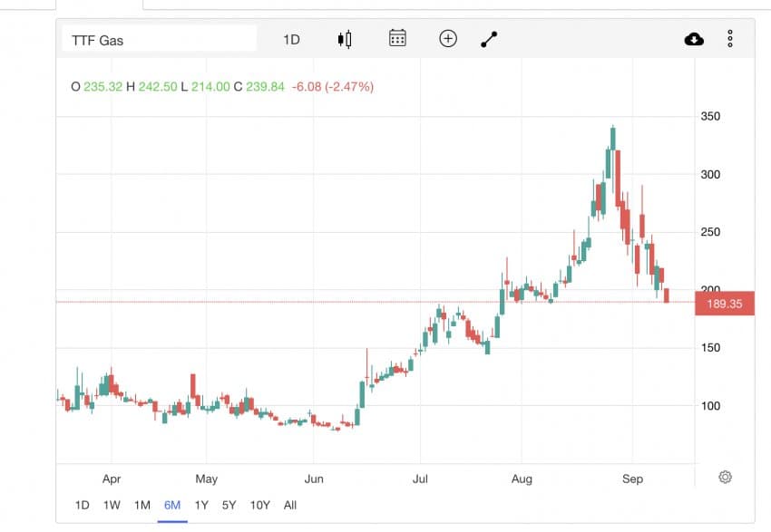Select the active 6M range tab

pos(171,505)
